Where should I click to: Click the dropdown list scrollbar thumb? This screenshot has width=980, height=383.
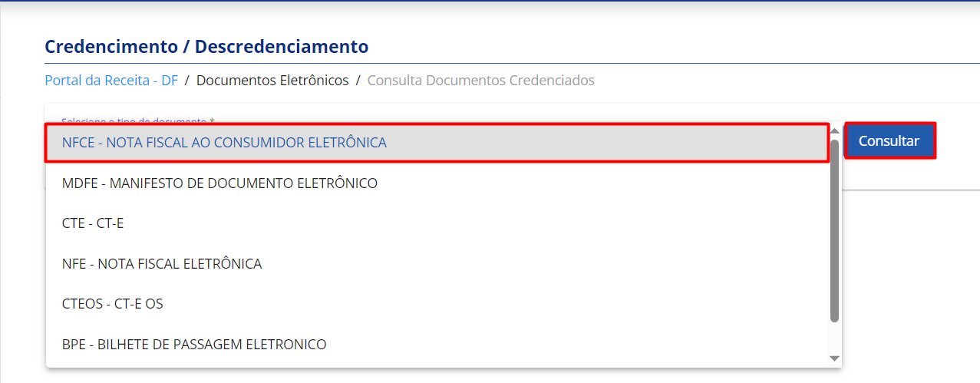(x=835, y=230)
